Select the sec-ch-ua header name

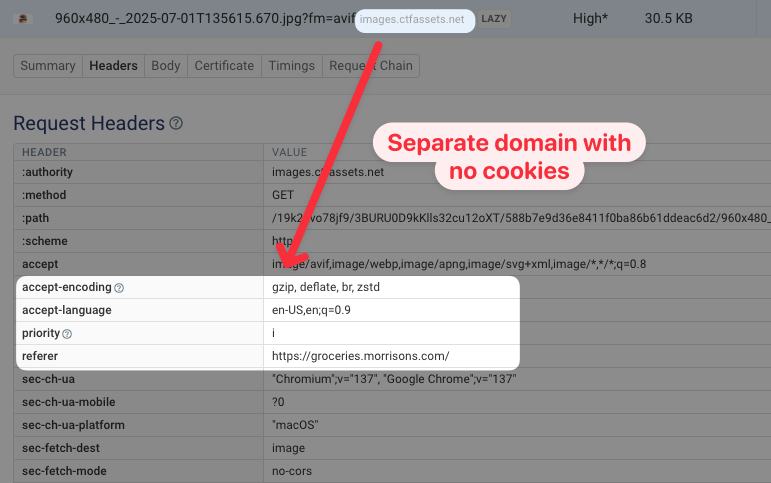click(x=48, y=379)
